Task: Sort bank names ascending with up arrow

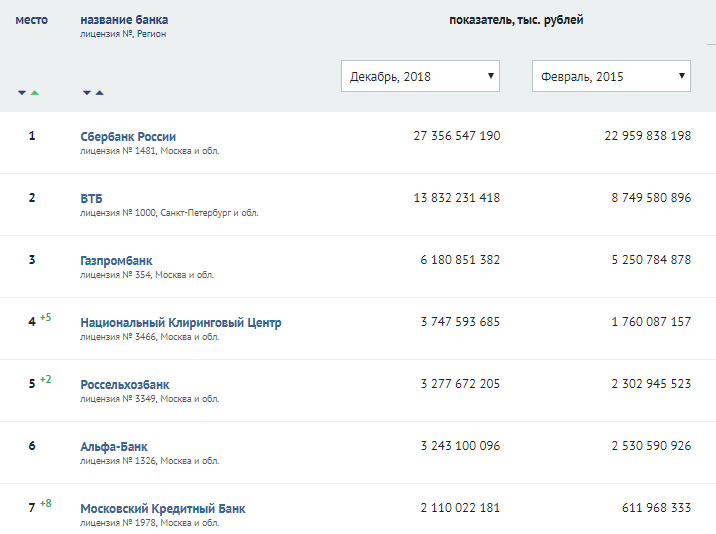Action: (x=99, y=93)
